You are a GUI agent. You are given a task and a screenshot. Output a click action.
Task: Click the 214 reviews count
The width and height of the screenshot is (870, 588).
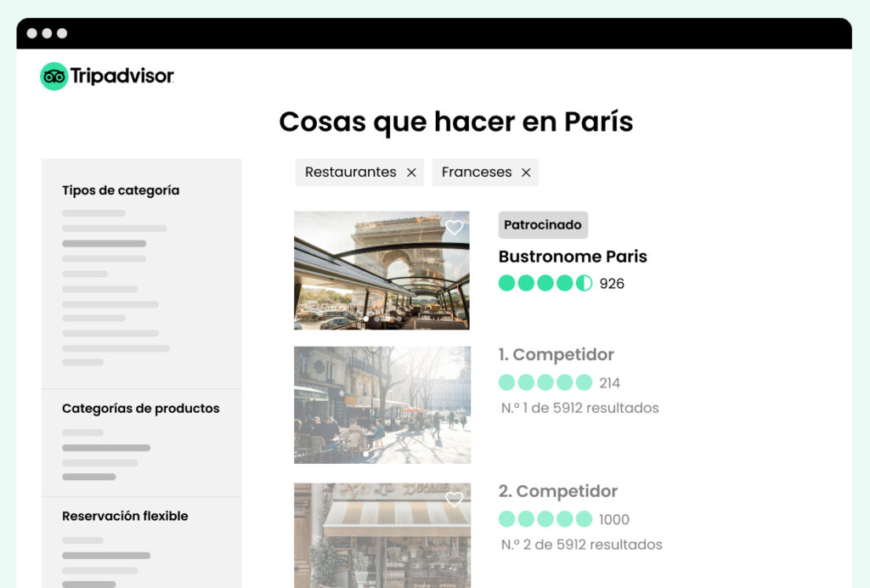tap(609, 382)
